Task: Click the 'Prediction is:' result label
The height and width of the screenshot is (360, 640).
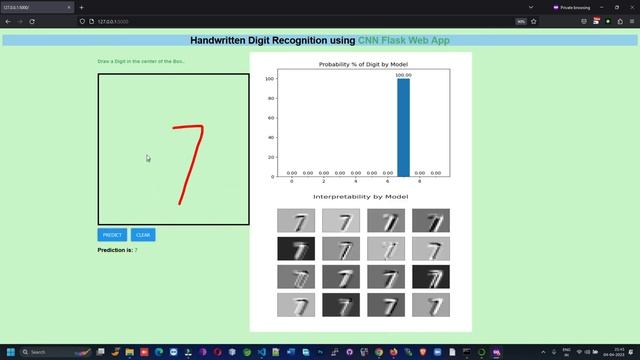Action: pyautogui.click(x=115, y=250)
